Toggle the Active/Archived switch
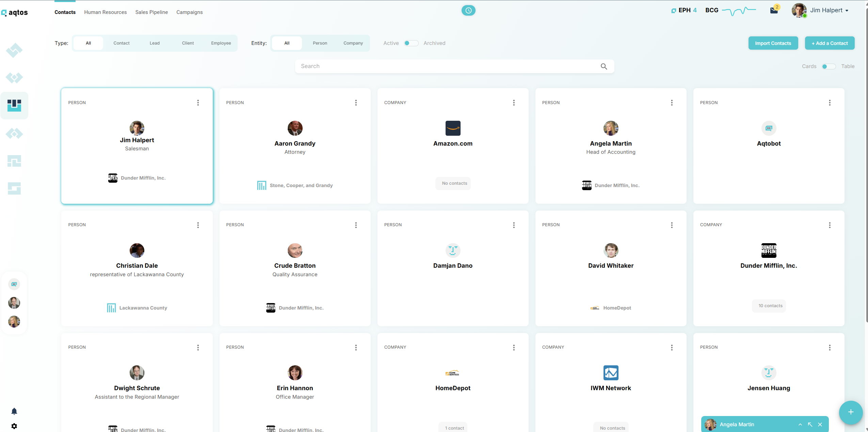The image size is (868, 432). click(x=411, y=43)
